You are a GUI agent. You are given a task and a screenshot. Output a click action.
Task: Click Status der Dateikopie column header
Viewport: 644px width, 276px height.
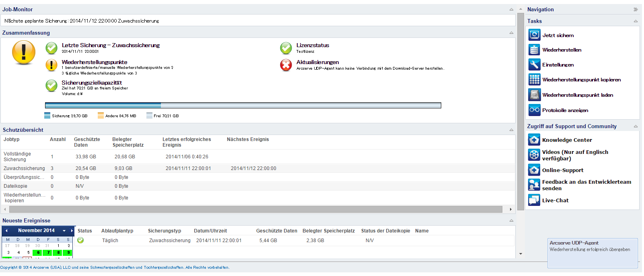(x=385, y=231)
